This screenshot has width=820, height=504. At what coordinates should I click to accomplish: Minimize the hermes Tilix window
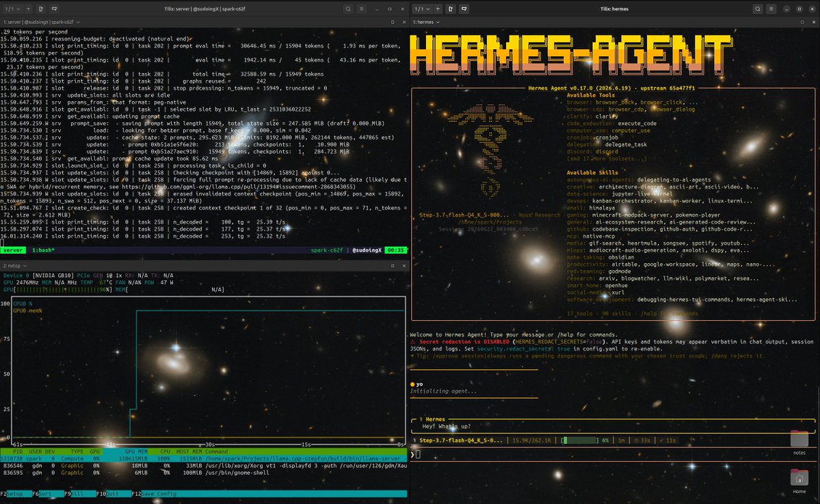pos(786,9)
